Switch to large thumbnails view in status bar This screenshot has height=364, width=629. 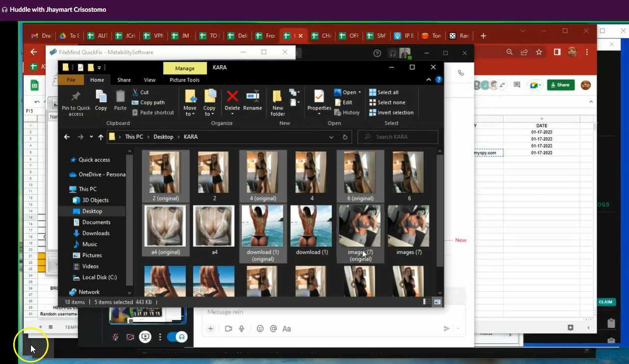(437, 302)
